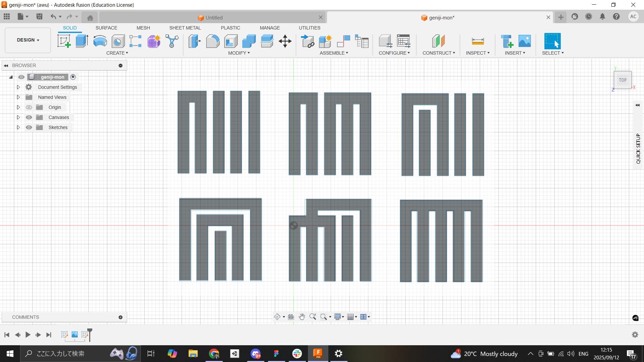
Task: Hide the Canvases folder eye icon
Action: click(29, 117)
